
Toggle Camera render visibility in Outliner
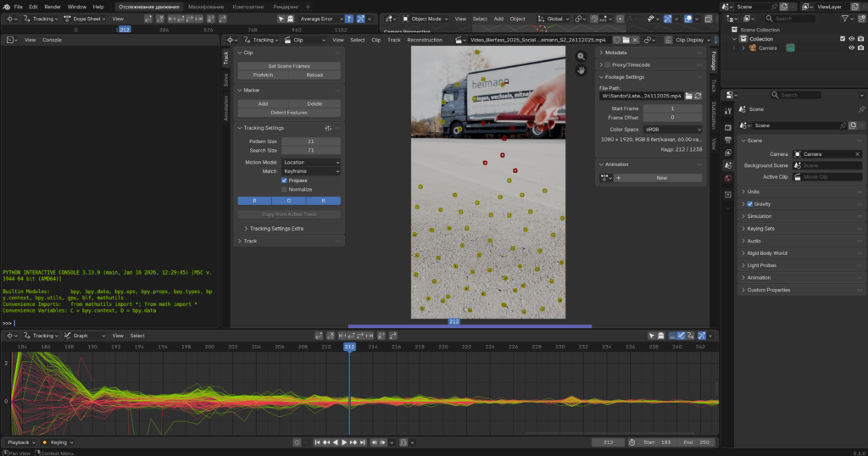[860, 48]
